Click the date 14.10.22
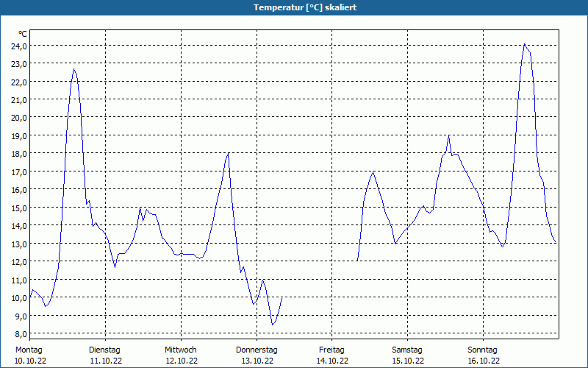The height and width of the screenshot is (368, 588). pyautogui.click(x=332, y=361)
